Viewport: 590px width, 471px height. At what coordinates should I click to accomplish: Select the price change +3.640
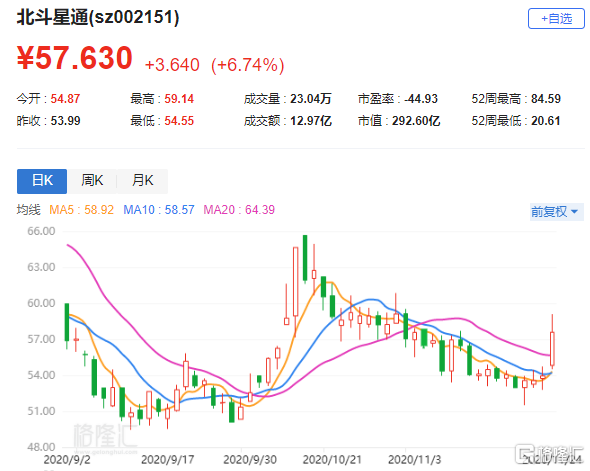pos(172,65)
